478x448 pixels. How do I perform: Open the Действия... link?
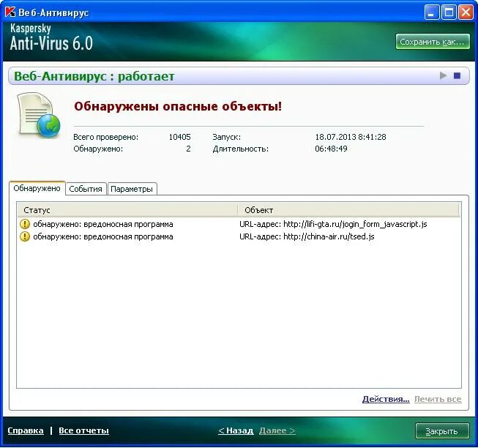386,399
